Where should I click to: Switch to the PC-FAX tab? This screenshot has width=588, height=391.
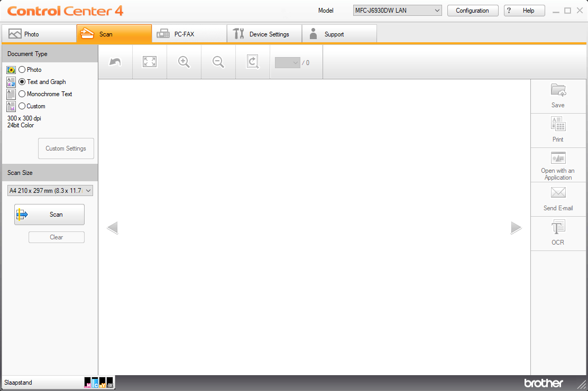(x=189, y=34)
